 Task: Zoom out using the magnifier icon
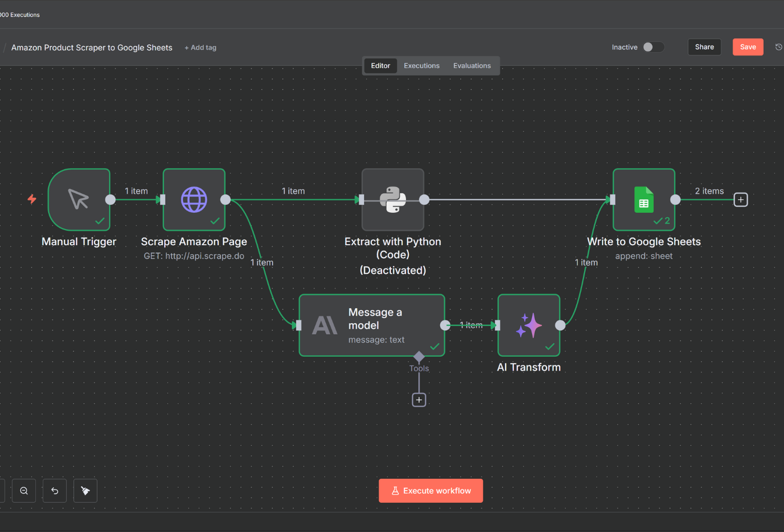[x=24, y=491]
